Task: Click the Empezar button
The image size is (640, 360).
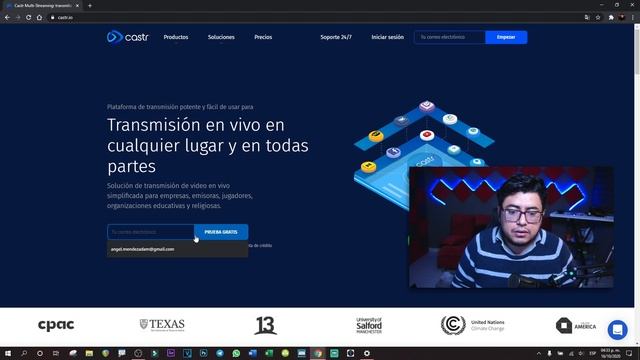Action: click(x=506, y=37)
